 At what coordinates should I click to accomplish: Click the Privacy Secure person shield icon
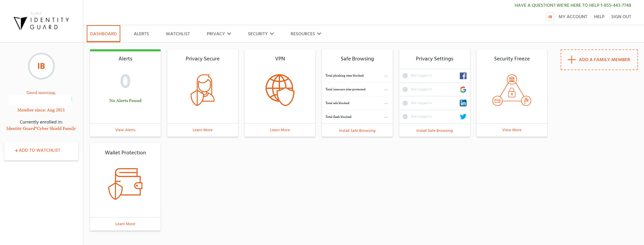point(203,90)
